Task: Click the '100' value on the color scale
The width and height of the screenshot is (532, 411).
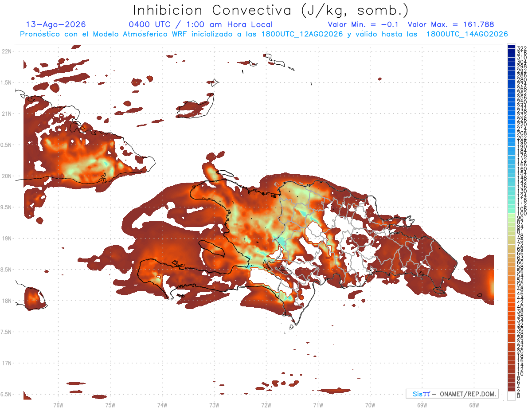Action: coord(521,214)
